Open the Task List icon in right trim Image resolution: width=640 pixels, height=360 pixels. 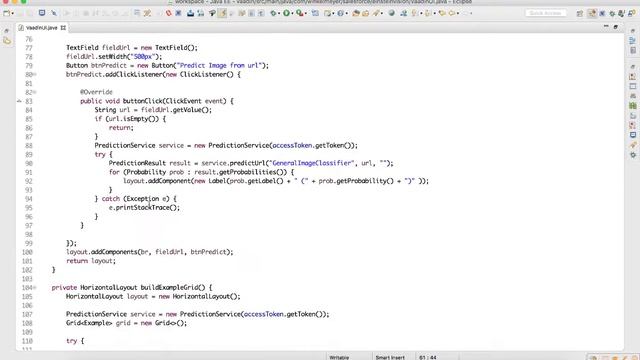pyautogui.click(x=633, y=50)
